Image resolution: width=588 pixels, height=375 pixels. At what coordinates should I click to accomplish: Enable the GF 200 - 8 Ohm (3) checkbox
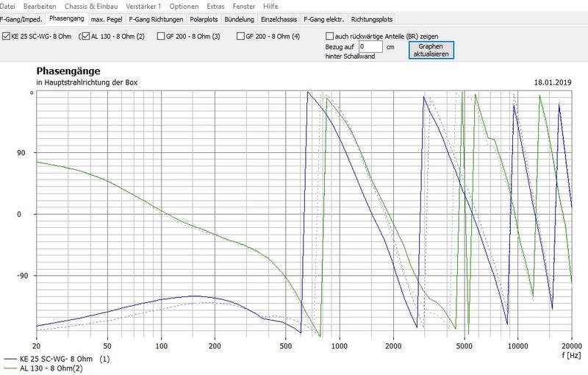pyautogui.click(x=161, y=36)
